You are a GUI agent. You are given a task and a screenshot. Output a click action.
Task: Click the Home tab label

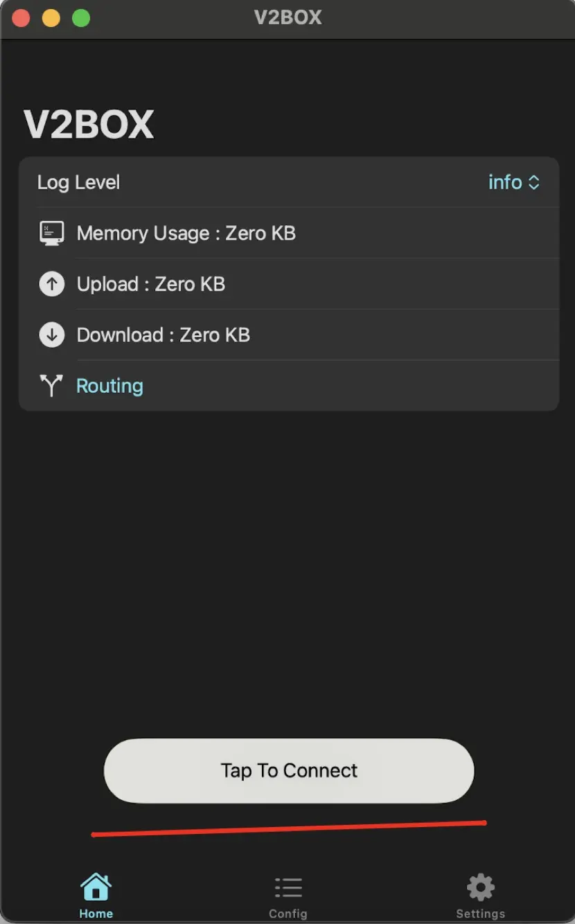(x=96, y=913)
